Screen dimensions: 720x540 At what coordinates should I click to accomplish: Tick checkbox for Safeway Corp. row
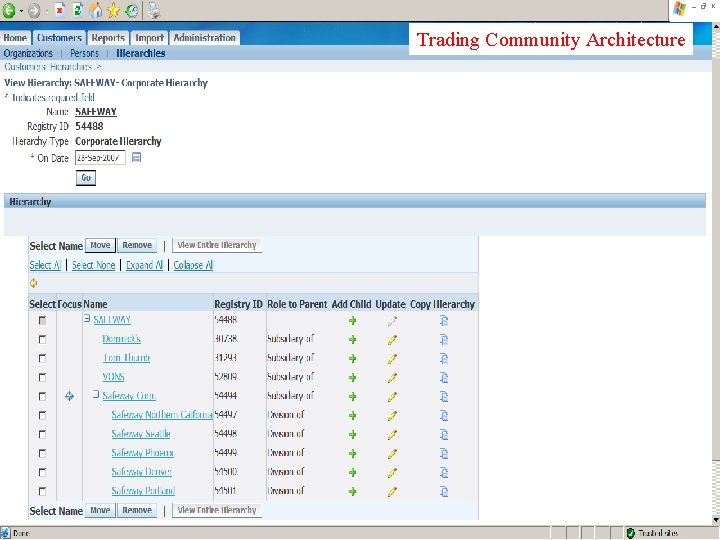42,396
